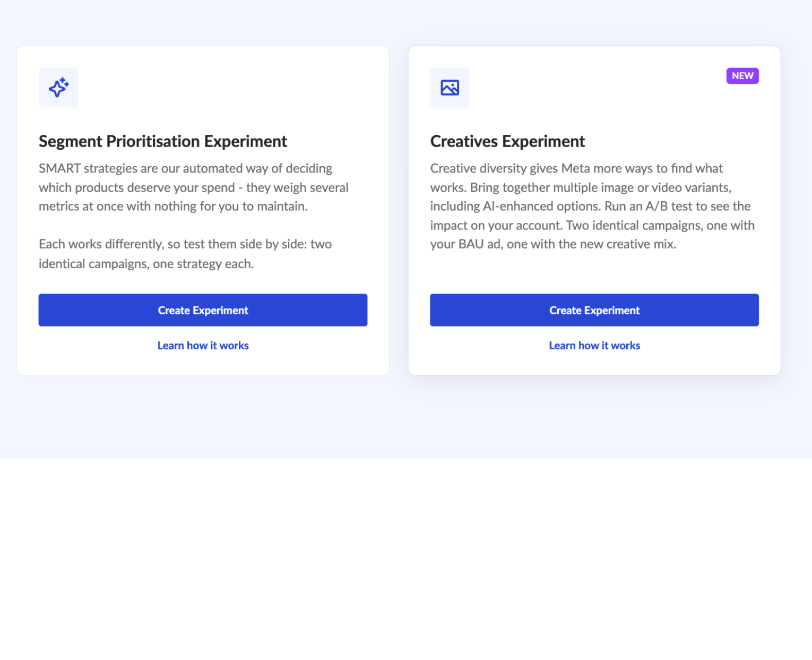Viewport: 812px width, 660px height.
Task: Click the 'works. Bring together multiple image' line
Action: [581, 187]
